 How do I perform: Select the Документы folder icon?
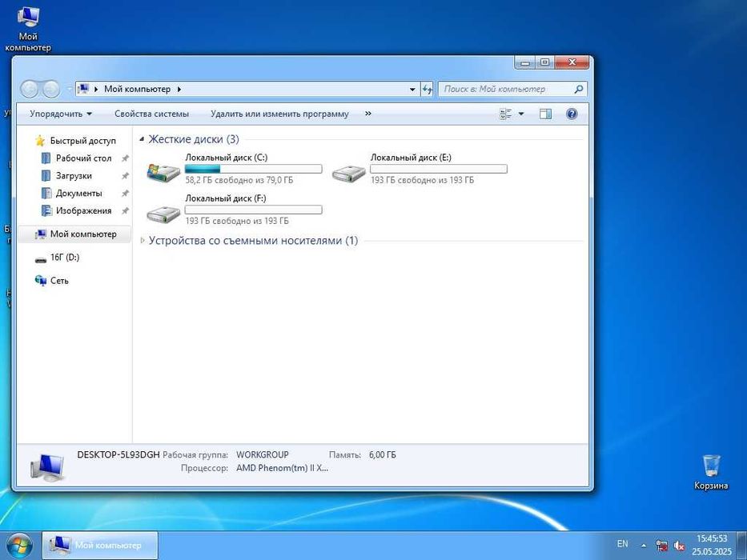point(46,194)
